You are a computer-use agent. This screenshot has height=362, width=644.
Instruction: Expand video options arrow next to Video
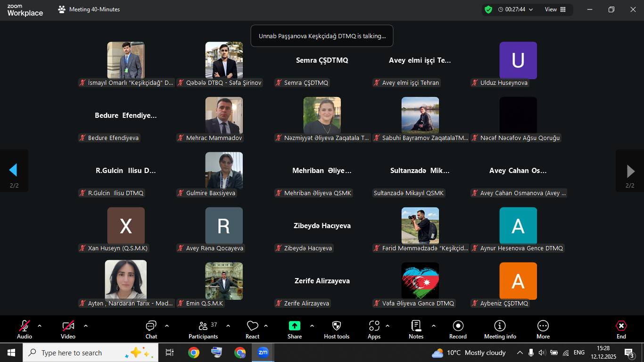pos(86,326)
